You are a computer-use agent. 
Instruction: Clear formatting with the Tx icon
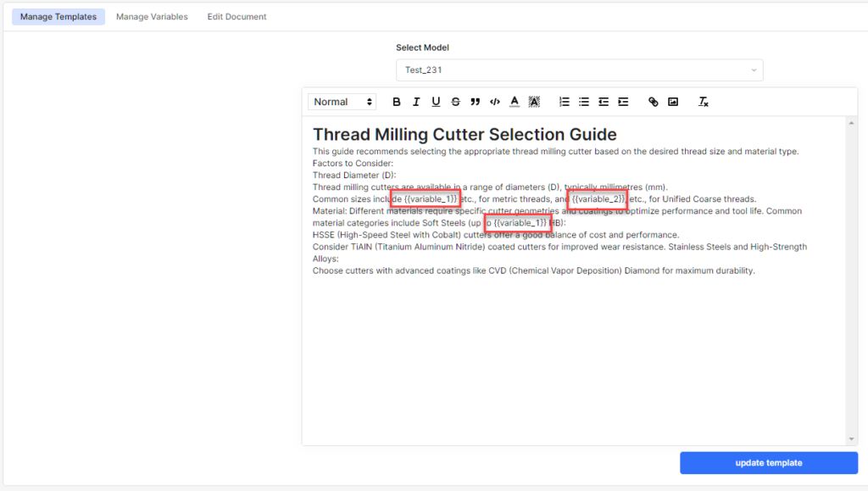click(x=703, y=101)
